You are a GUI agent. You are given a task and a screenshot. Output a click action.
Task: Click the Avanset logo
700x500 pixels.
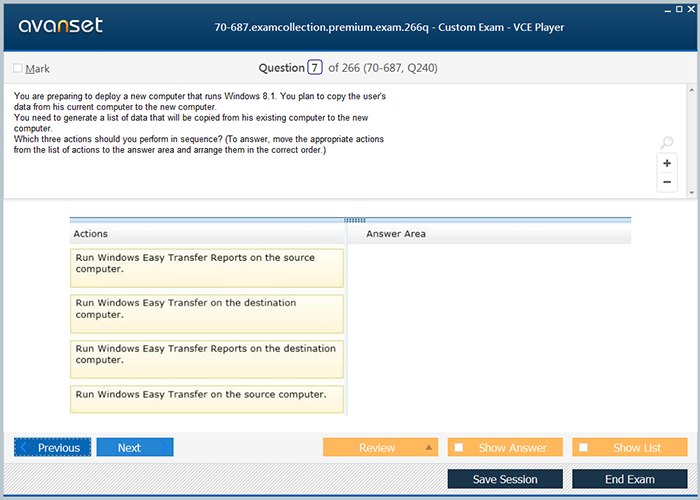pos(61,25)
